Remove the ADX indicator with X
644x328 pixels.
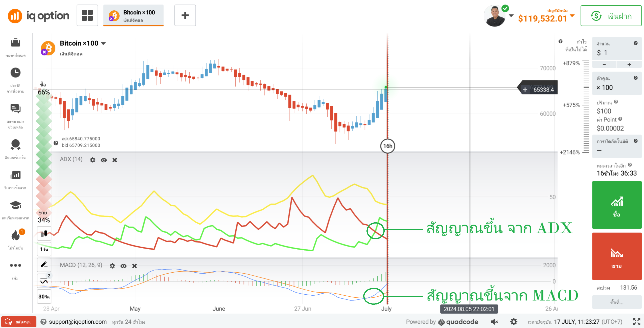pyautogui.click(x=115, y=160)
